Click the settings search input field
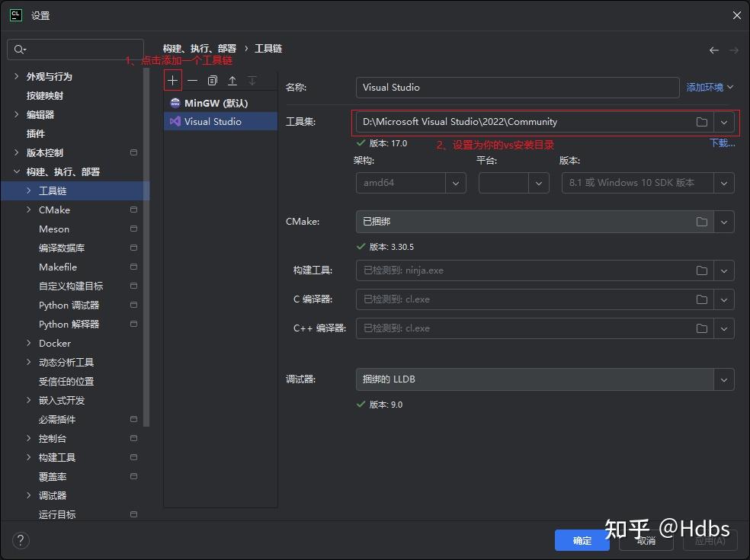750x560 pixels. point(75,48)
